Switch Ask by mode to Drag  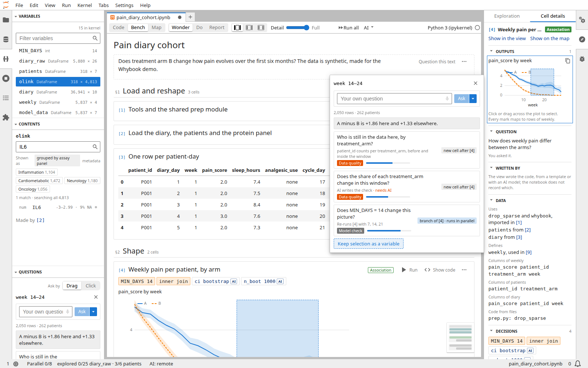[x=72, y=286]
